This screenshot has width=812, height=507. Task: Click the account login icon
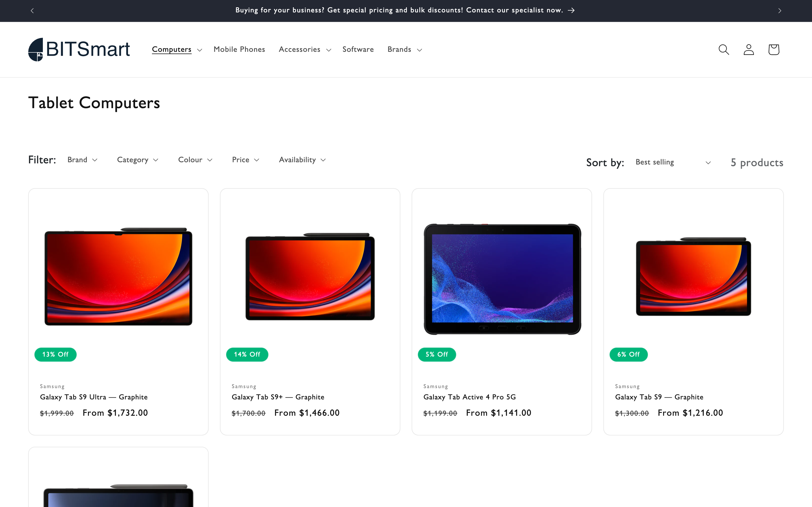tap(749, 50)
